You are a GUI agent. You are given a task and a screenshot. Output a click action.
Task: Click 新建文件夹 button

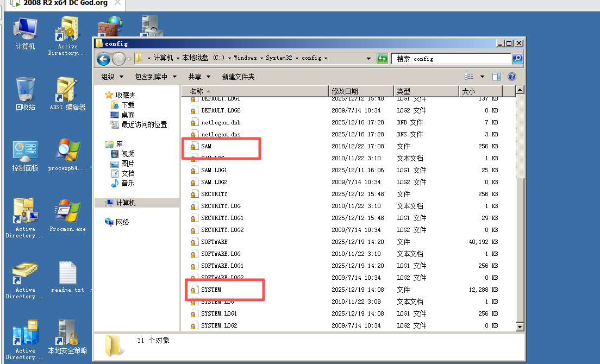(238, 77)
